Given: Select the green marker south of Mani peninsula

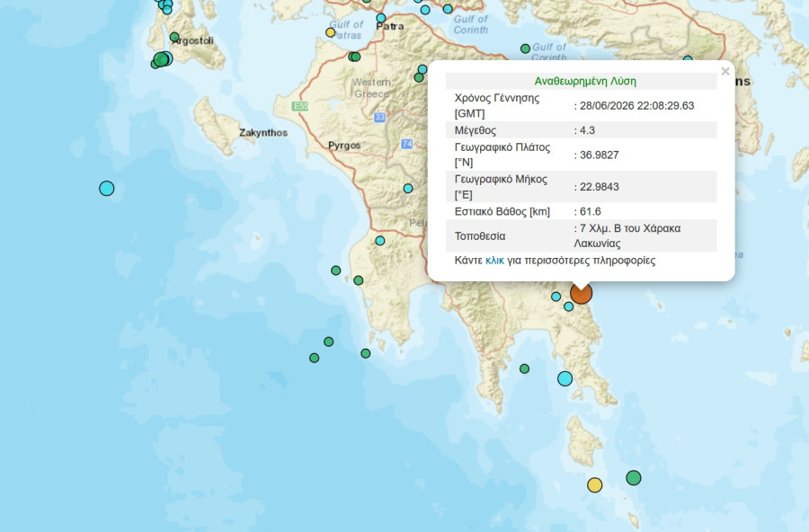Looking at the screenshot, I should pos(524,368).
